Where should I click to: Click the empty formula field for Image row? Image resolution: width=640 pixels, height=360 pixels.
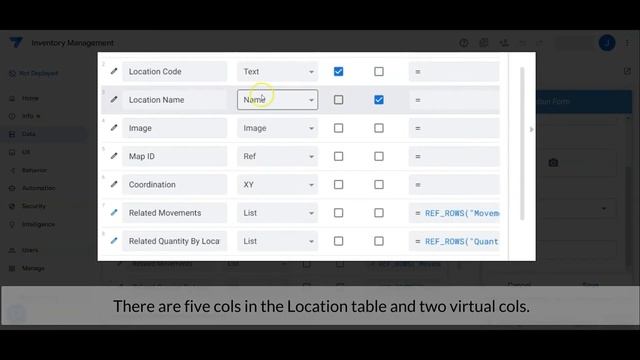454,128
